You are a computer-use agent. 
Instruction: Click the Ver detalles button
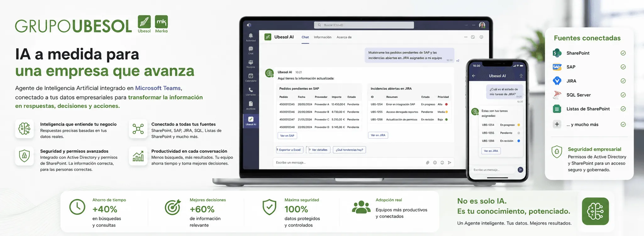coord(319,150)
